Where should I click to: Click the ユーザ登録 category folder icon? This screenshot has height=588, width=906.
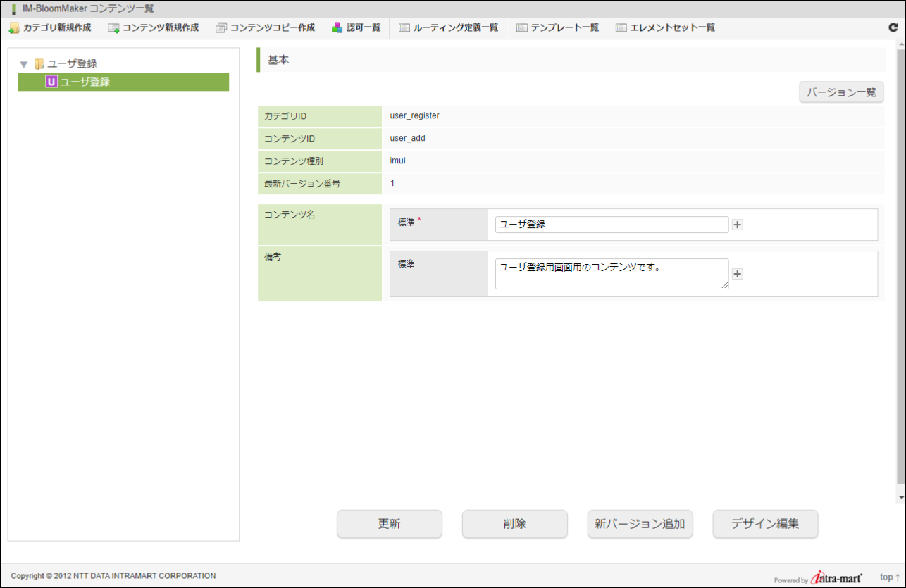click(x=39, y=64)
